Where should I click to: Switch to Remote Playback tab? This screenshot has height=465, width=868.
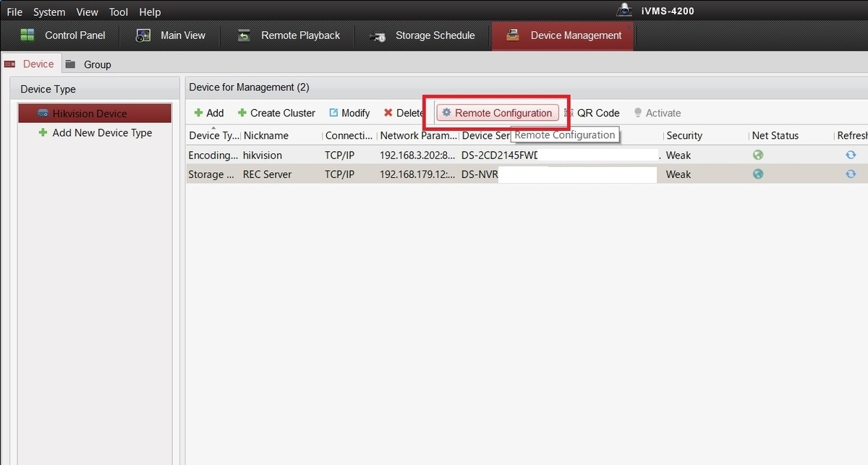point(289,35)
